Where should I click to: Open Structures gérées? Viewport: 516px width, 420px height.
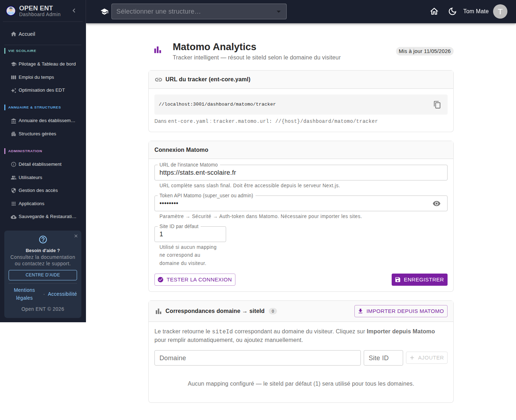[x=43, y=134]
